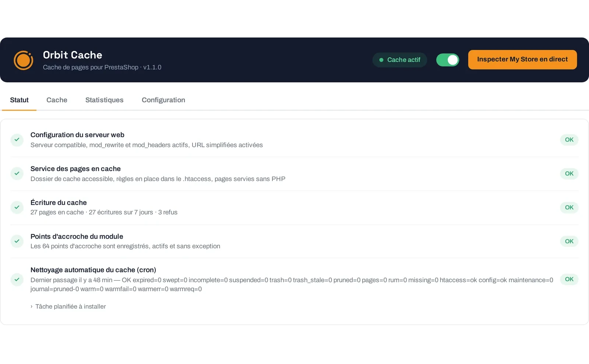Click the OK badge for Nettoyage automatique du cache
This screenshot has width=589, height=364.
[x=569, y=279]
